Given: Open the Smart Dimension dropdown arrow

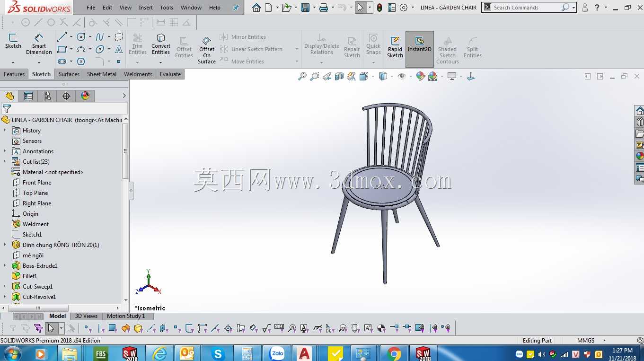Looking at the screenshot, I should click(x=39, y=62).
